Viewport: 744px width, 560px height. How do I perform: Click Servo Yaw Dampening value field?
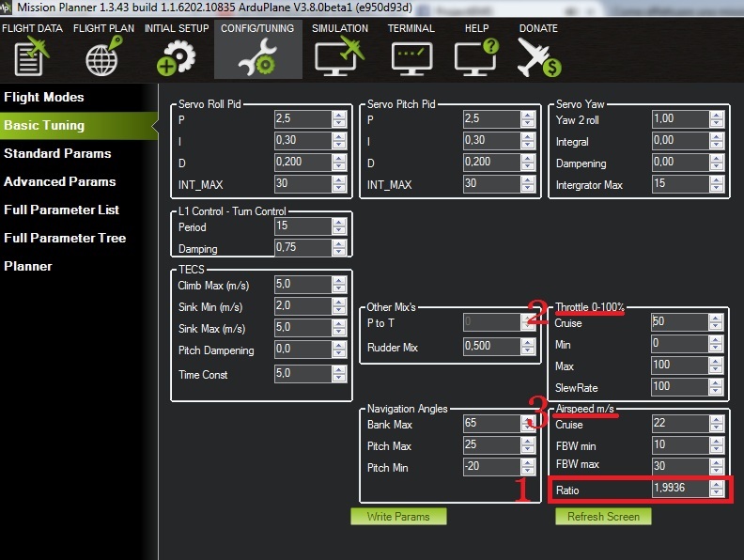(x=680, y=162)
